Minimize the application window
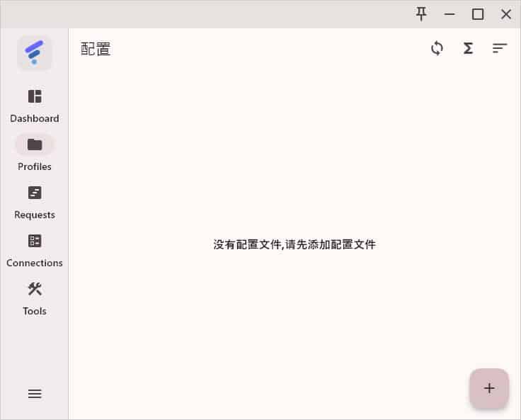The height and width of the screenshot is (420, 521). tap(450, 14)
